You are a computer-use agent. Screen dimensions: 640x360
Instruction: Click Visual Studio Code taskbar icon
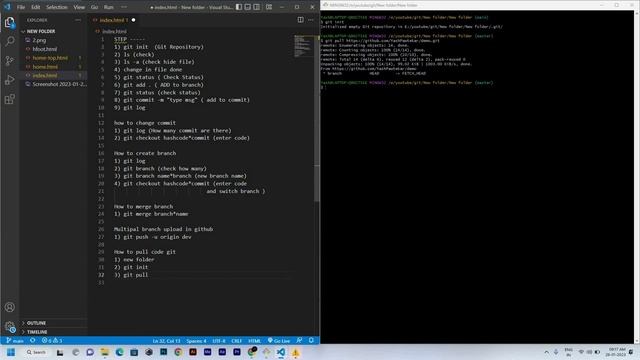pos(281,352)
